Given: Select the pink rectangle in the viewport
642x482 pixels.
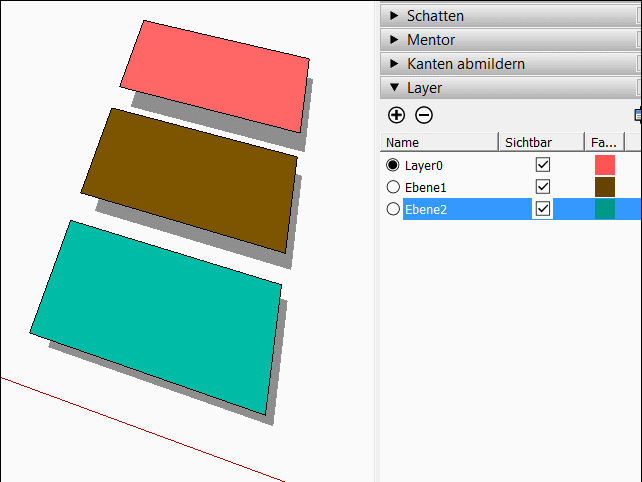Looking at the screenshot, I should [217, 76].
